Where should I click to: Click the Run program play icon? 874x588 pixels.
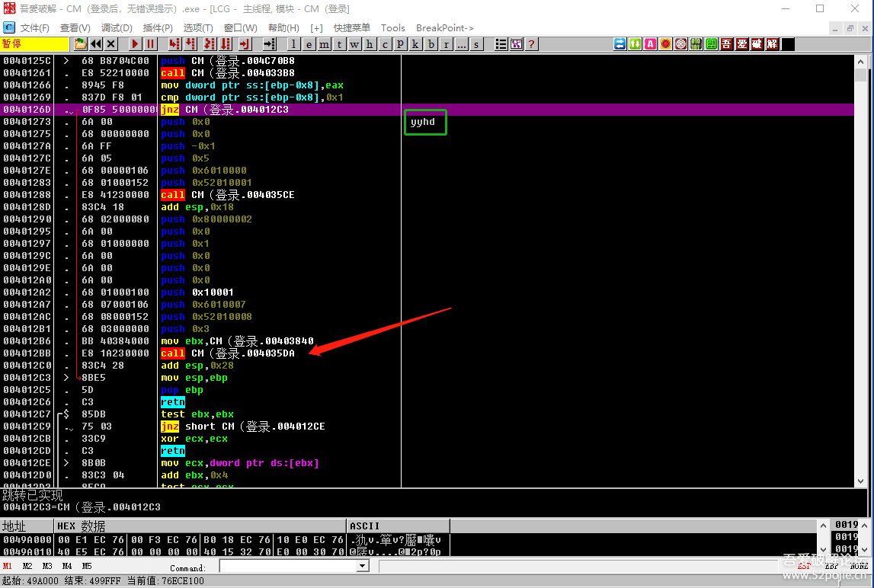135,44
